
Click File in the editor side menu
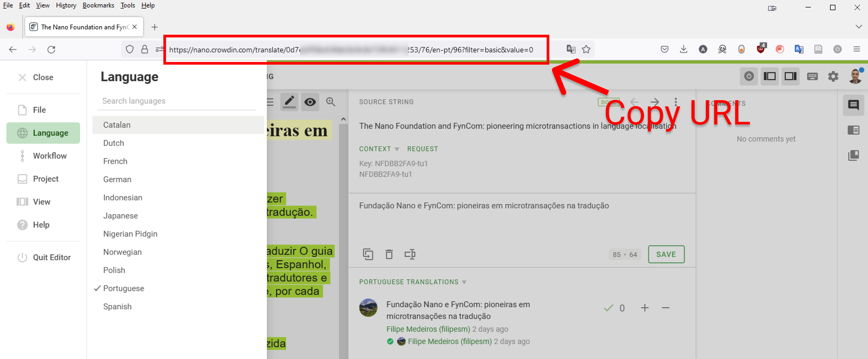(x=43, y=110)
